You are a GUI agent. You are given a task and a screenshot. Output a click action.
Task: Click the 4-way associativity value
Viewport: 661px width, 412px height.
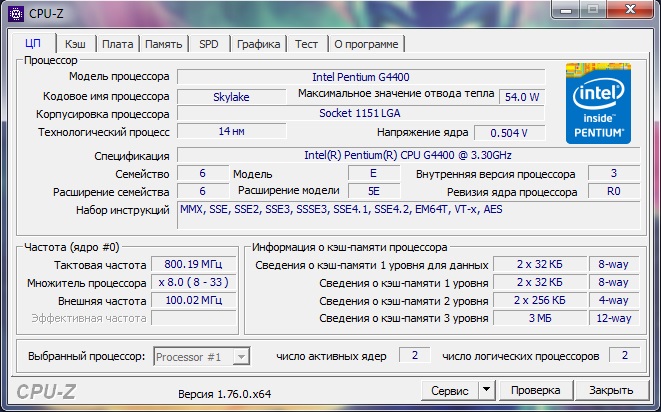pyautogui.click(x=614, y=300)
